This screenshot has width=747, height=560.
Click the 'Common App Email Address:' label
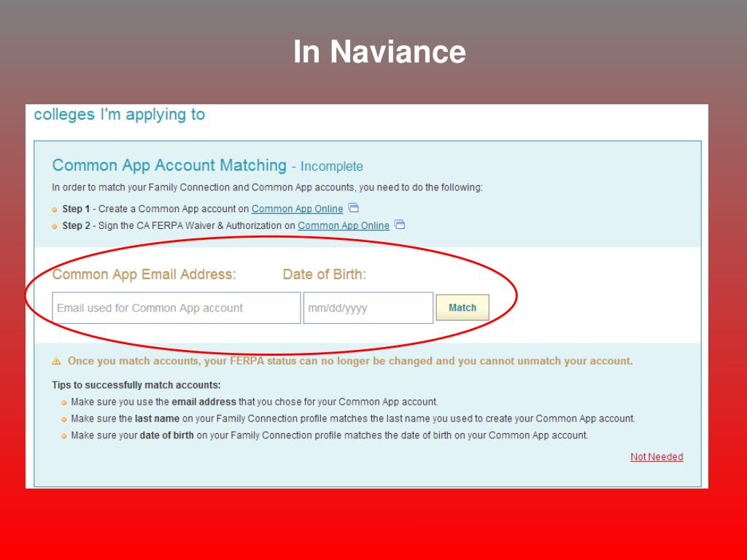tap(144, 275)
